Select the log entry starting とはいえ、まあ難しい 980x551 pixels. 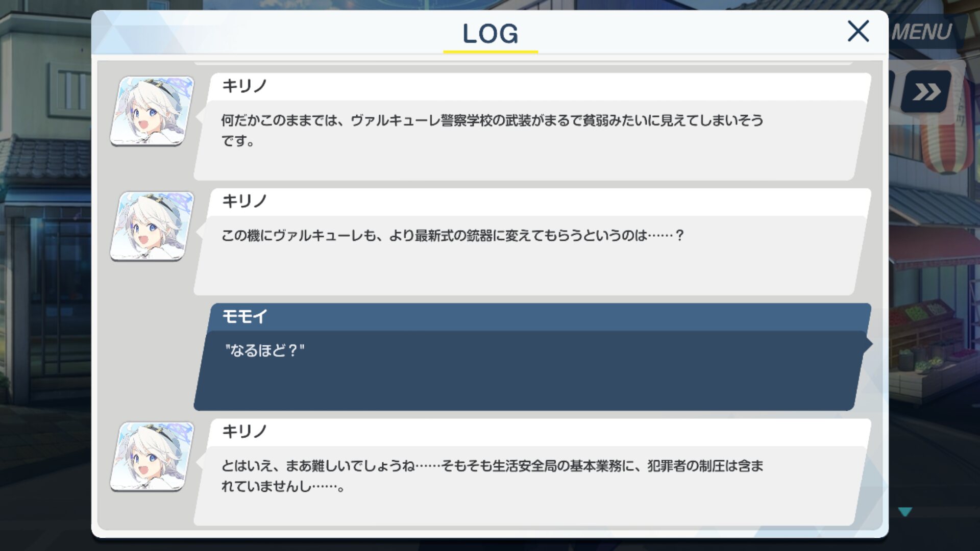tap(532, 472)
